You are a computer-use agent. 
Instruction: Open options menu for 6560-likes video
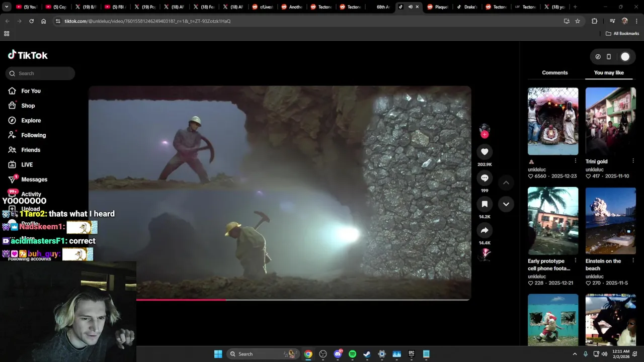pos(576,161)
